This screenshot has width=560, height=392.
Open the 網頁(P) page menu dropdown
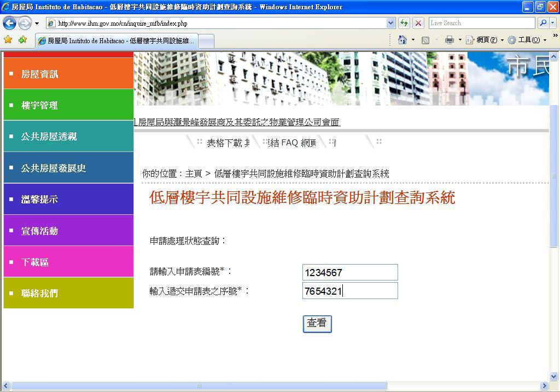pos(483,40)
